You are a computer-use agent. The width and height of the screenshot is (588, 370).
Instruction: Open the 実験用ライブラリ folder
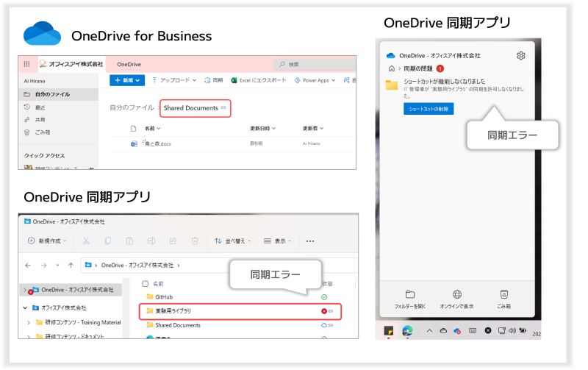[x=173, y=311]
